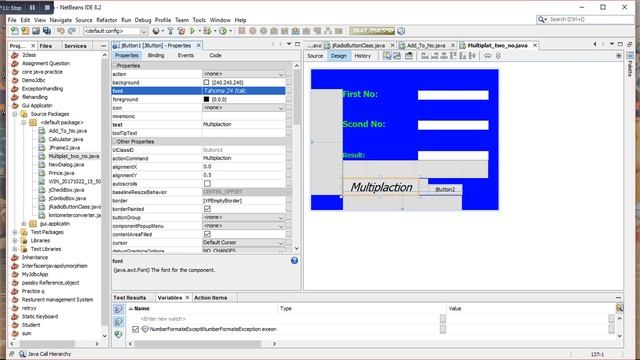Select Calculator.java in Projects tree

click(66, 139)
